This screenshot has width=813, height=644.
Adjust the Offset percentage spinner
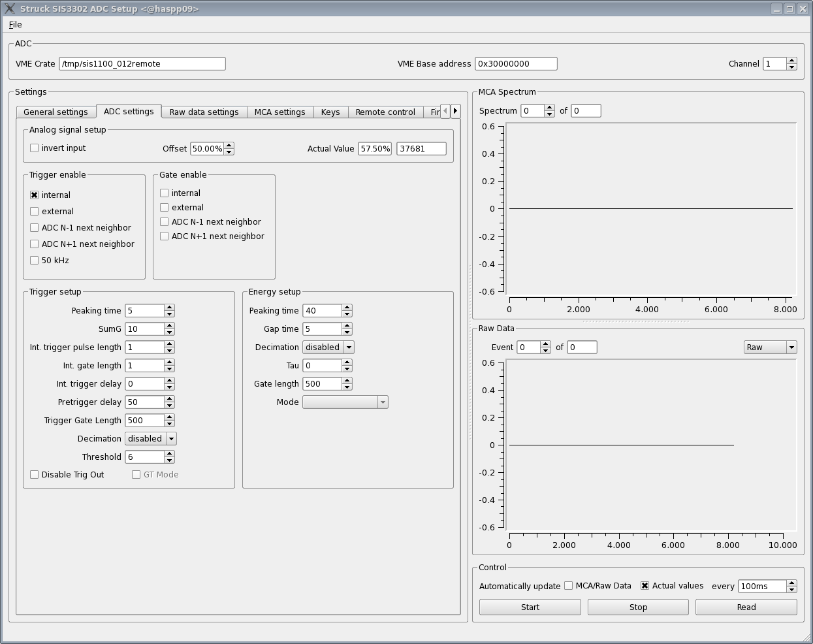coord(229,149)
